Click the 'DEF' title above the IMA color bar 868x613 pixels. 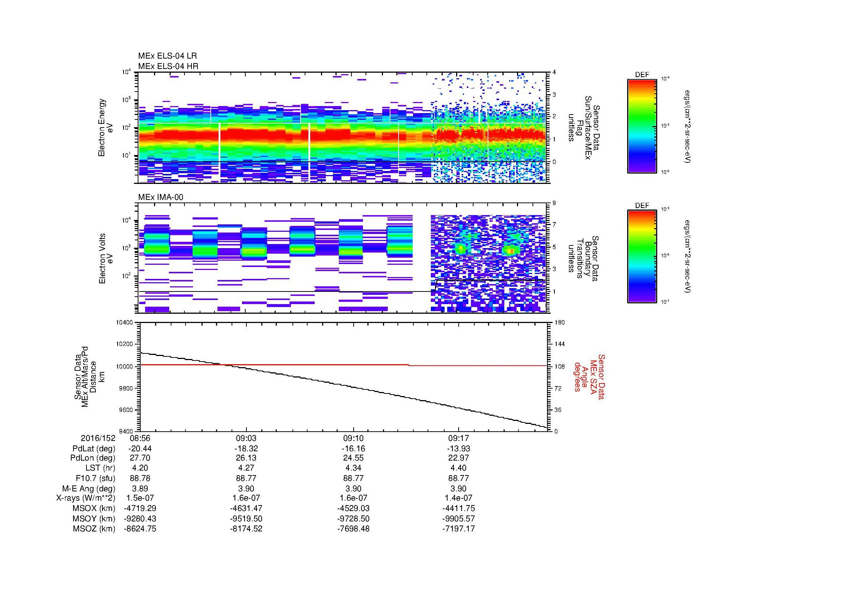coord(642,205)
